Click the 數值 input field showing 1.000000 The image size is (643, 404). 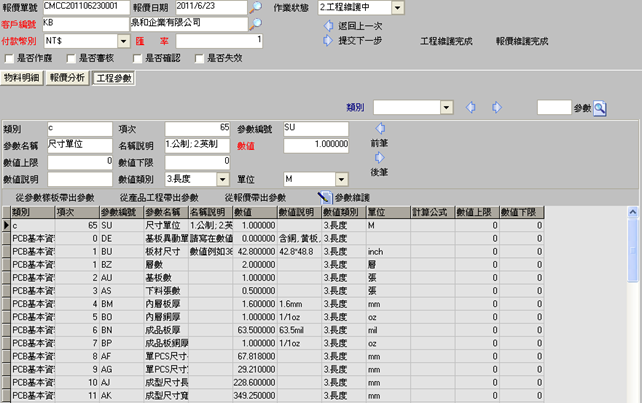click(x=316, y=146)
